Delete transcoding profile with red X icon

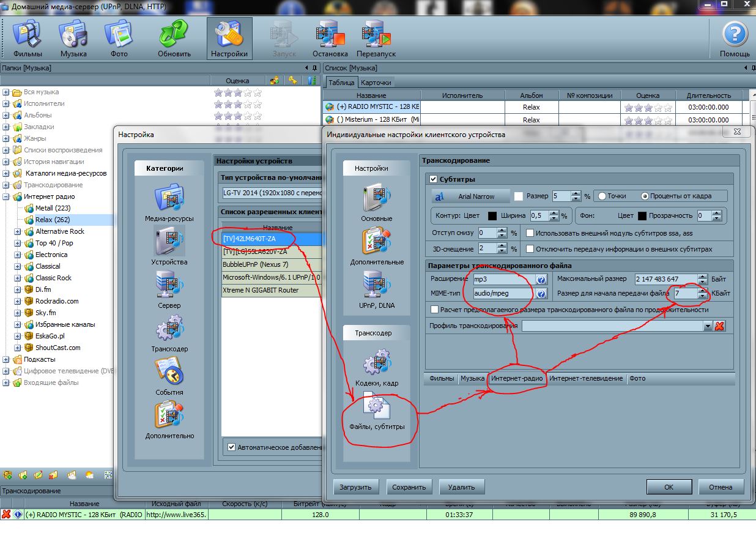tap(720, 326)
